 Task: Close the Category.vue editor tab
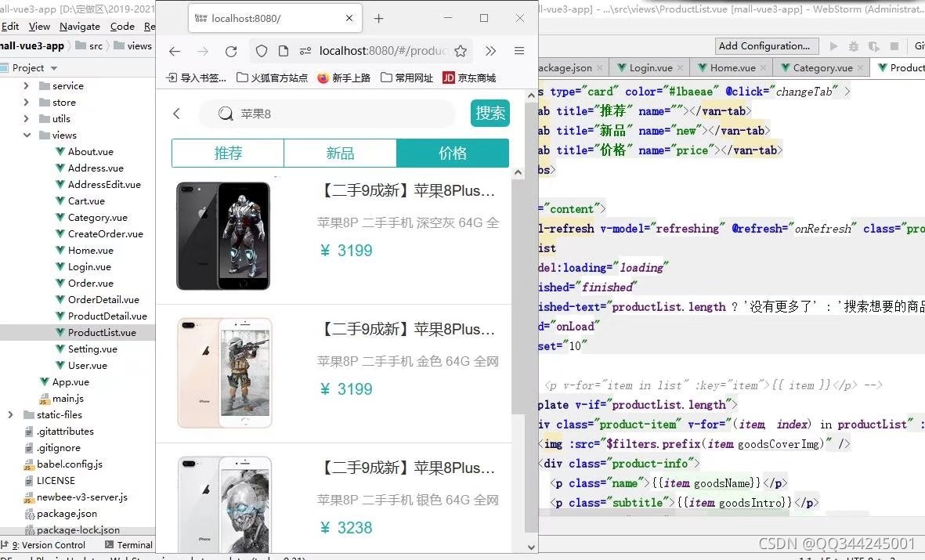pos(860,68)
